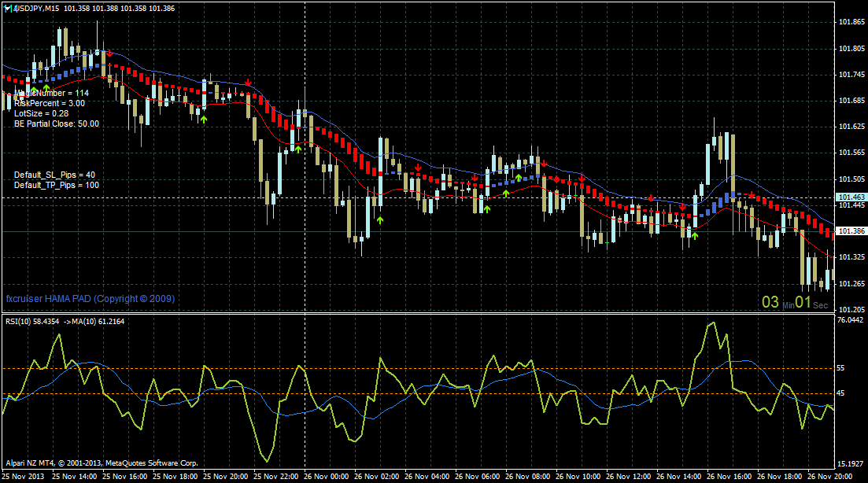Click the 26 Nov 02:00 time label
868x483 pixels.
coord(376,477)
